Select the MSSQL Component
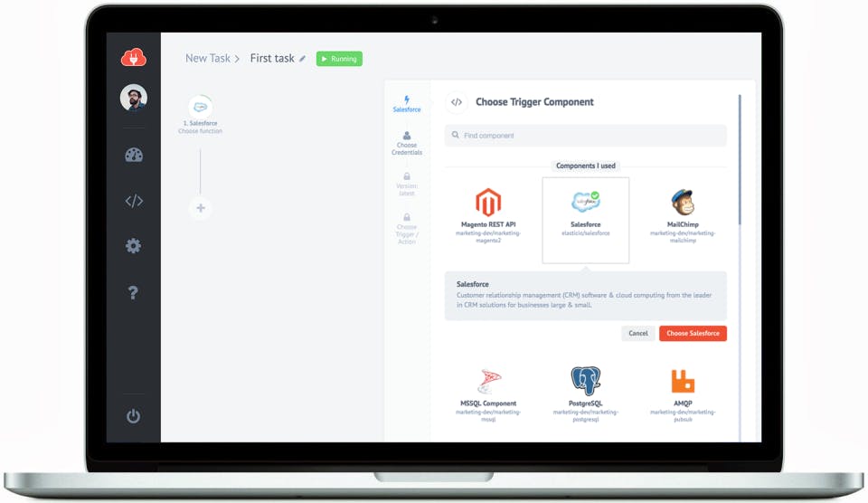 (488, 395)
